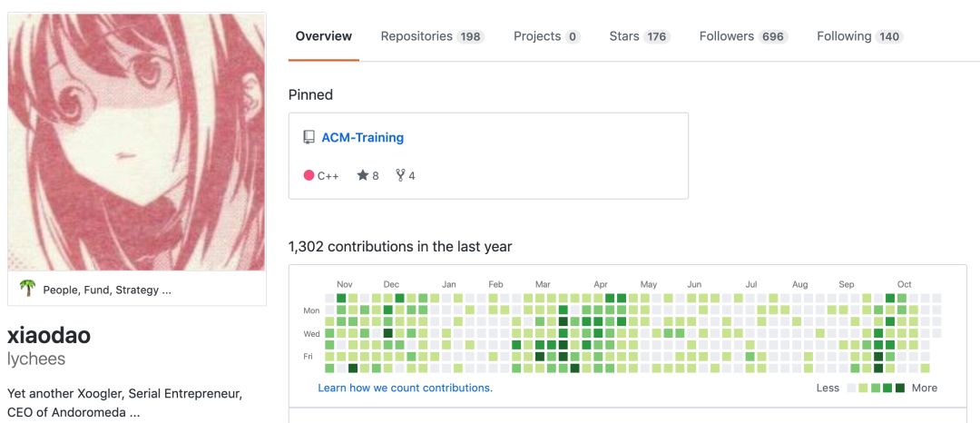
Task: Click the C++ language color dot
Action: pos(309,175)
